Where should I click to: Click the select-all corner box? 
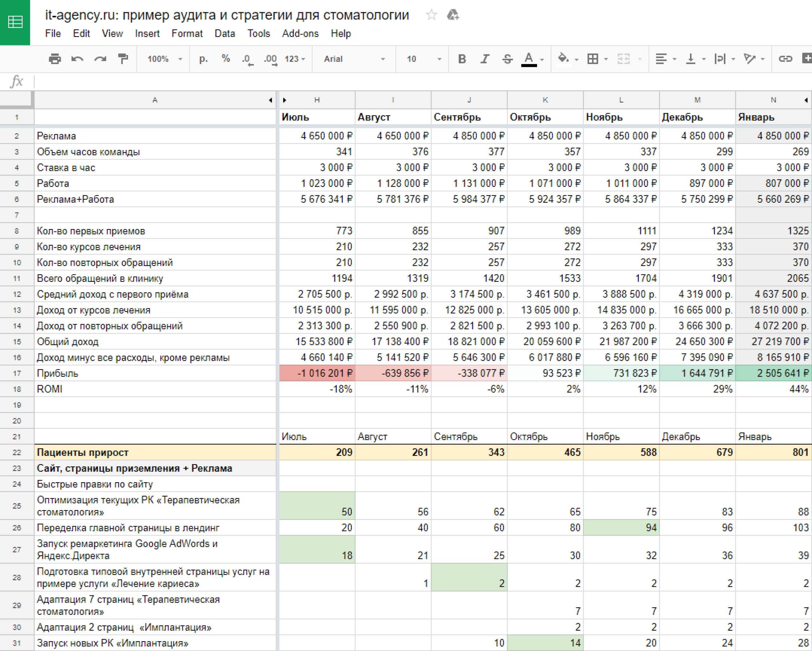[16, 100]
